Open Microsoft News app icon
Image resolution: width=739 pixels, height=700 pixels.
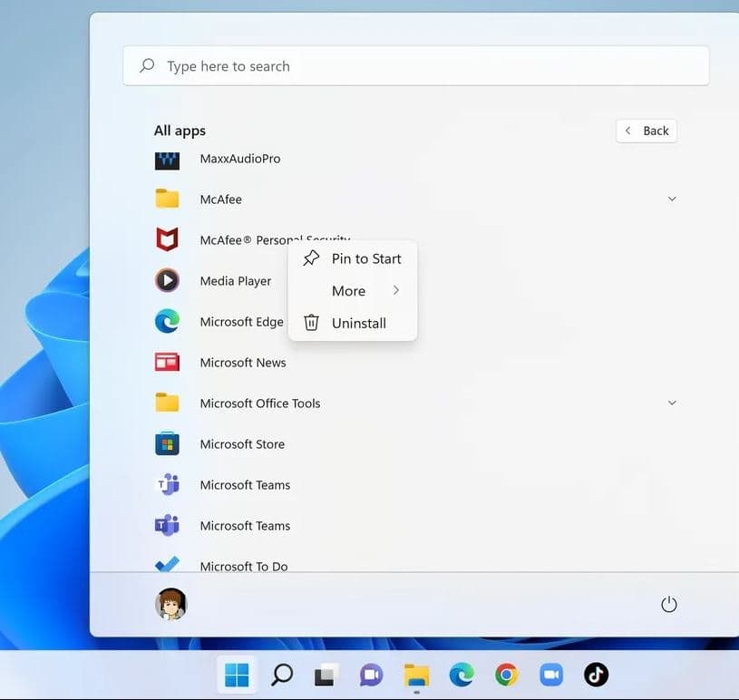pyautogui.click(x=168, y=362)
